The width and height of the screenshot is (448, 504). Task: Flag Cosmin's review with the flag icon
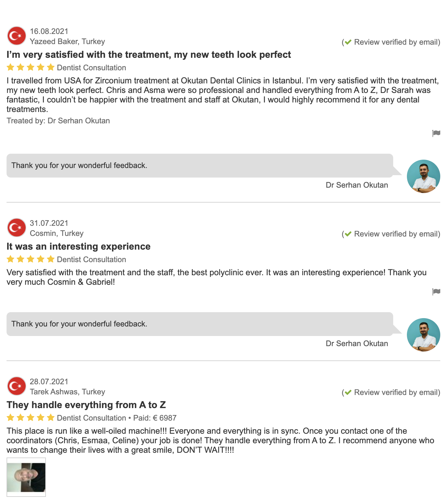436,292
